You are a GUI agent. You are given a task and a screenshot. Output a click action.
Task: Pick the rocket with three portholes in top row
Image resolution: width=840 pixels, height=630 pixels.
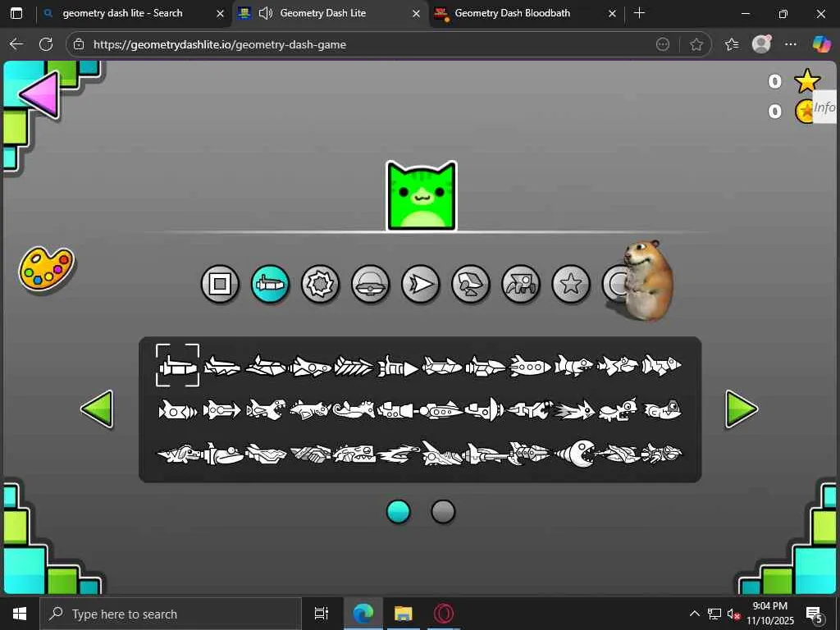[x=529, y=367]
